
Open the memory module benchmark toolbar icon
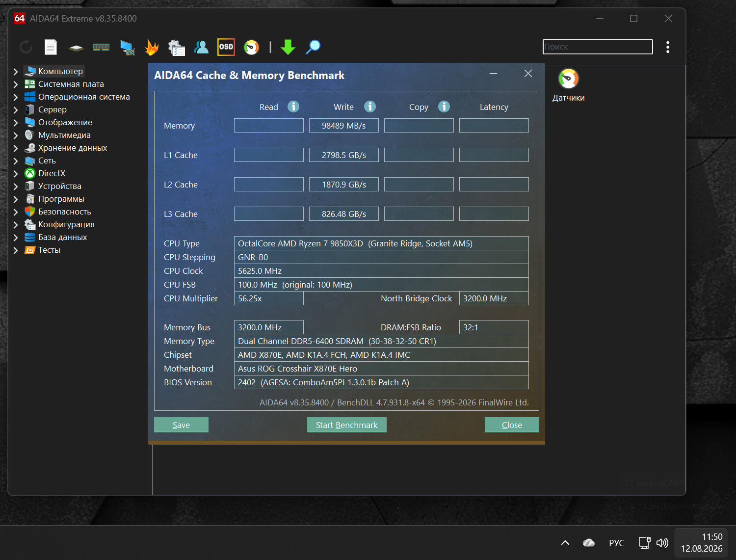pos(101,47)
